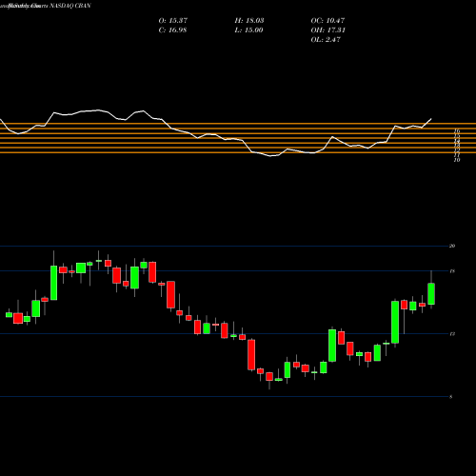This screenshot has width=476, height=476.
Task: Click the 10 label on indicator axis
Action: (457, 160)
